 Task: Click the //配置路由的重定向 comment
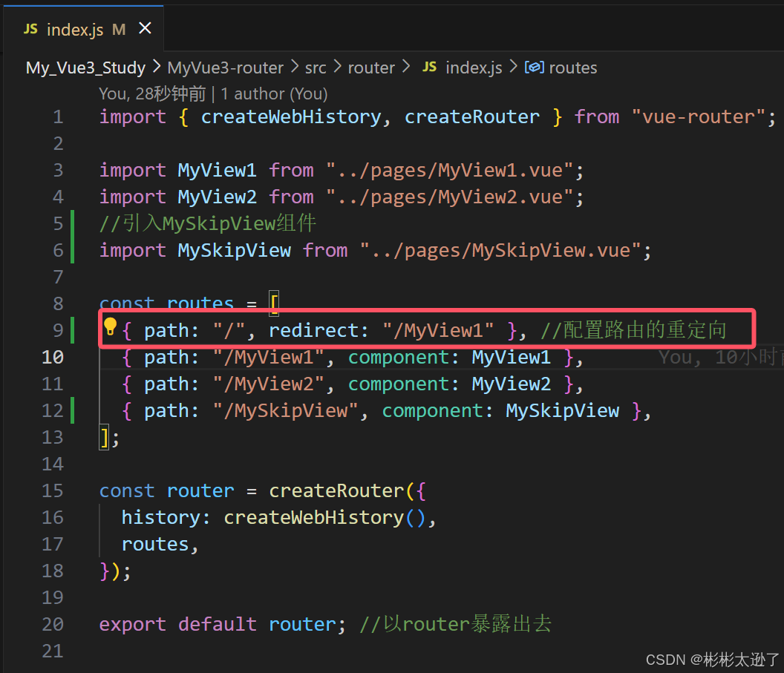[x=633, y=330]
